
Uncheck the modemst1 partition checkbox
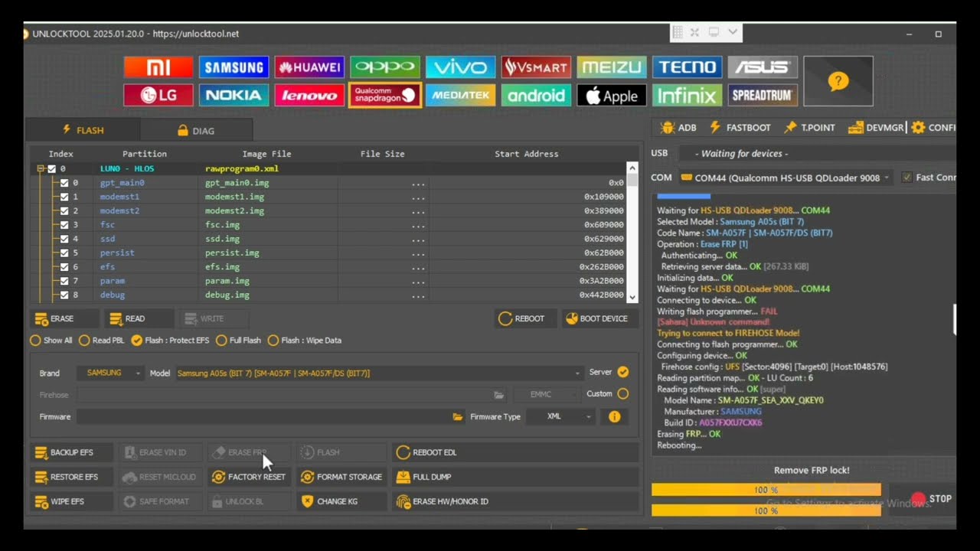64,197
